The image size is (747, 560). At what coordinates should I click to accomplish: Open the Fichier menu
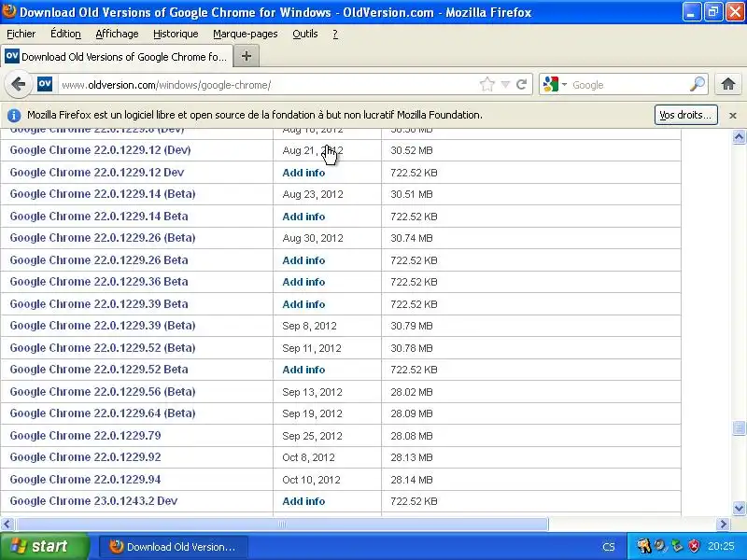tap(21, 34)
